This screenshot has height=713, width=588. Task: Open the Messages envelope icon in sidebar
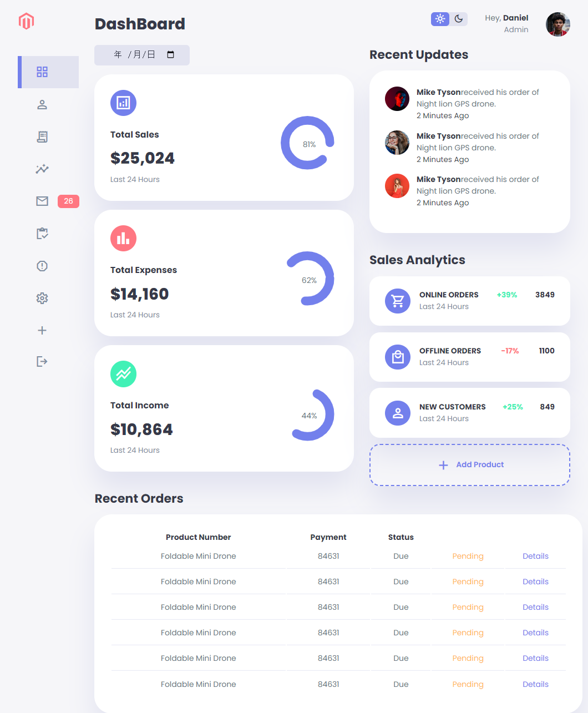click(42, 201)
